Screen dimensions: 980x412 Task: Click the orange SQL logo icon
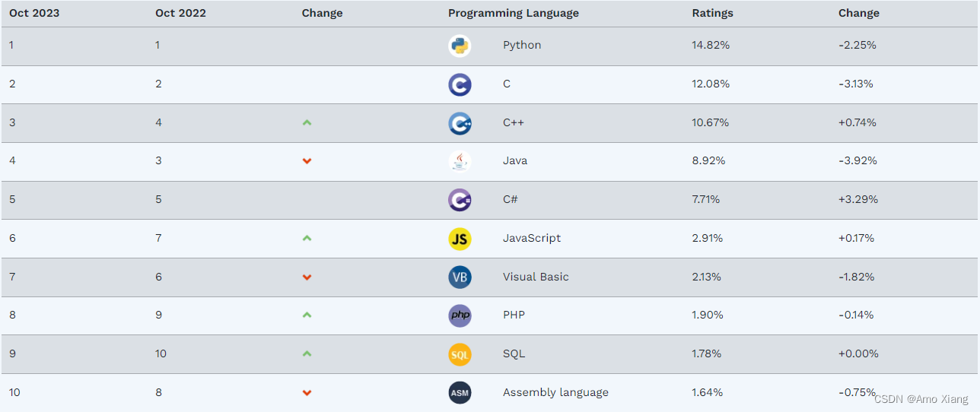point(460,354)
